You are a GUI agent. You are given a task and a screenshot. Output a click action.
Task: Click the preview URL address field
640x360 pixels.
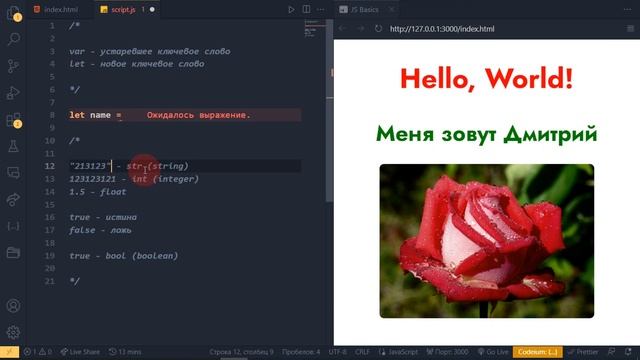(x=442, y=29)
